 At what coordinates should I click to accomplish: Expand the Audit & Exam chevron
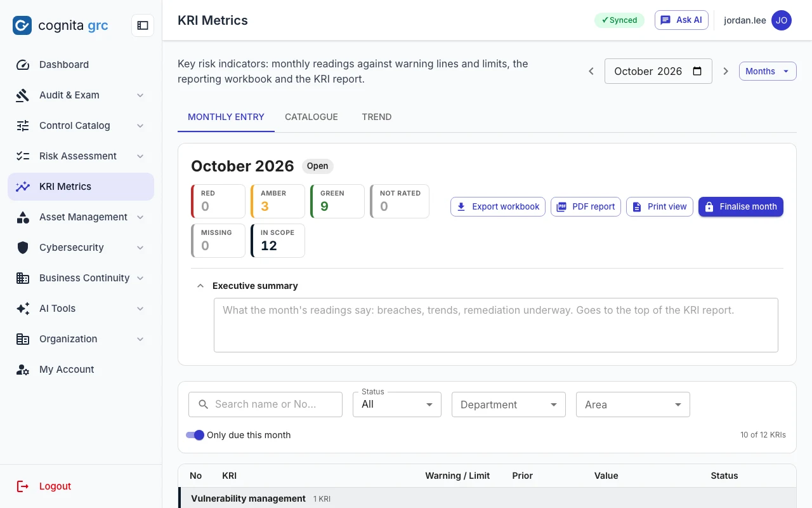[140, 95]
